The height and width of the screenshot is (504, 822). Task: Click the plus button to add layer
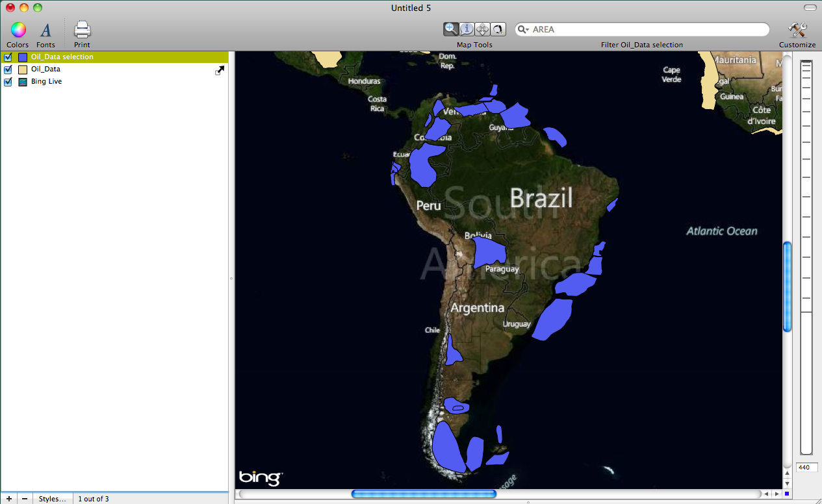pyautogui.click(x=8, y=499)
